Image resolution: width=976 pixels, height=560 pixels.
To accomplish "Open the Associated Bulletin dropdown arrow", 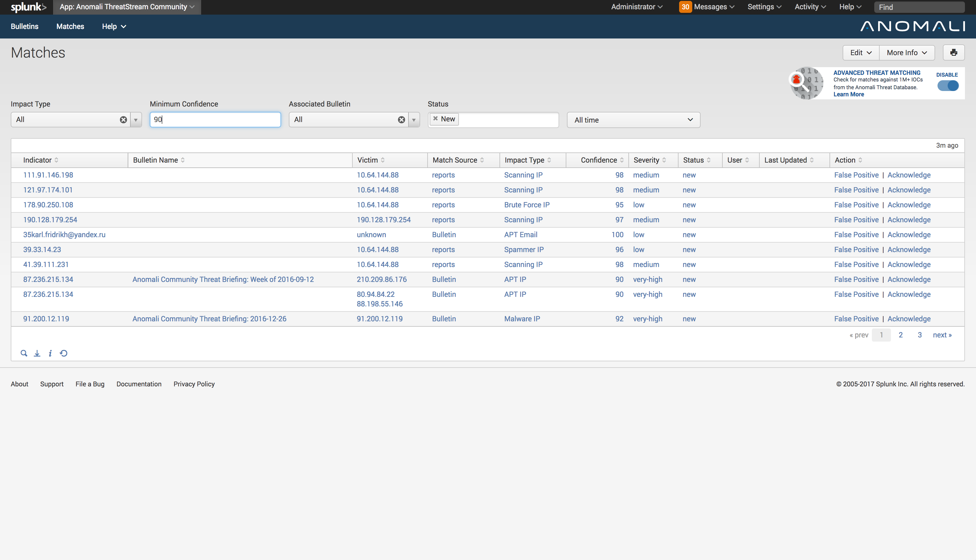I will (414, 120).
